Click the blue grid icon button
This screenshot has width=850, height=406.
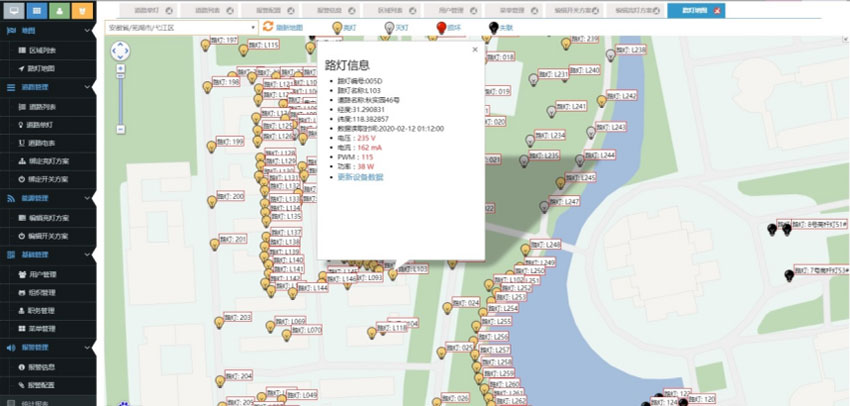click(x=35, y=10)
